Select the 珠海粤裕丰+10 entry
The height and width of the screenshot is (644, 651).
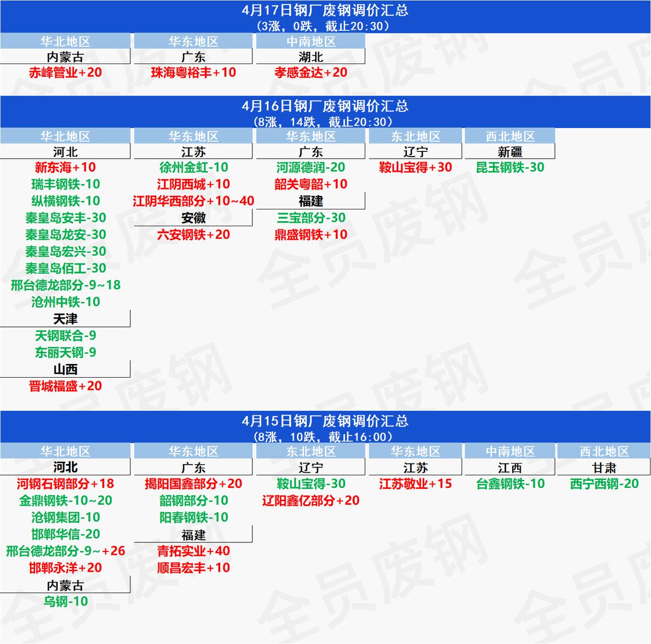(193, 72)
